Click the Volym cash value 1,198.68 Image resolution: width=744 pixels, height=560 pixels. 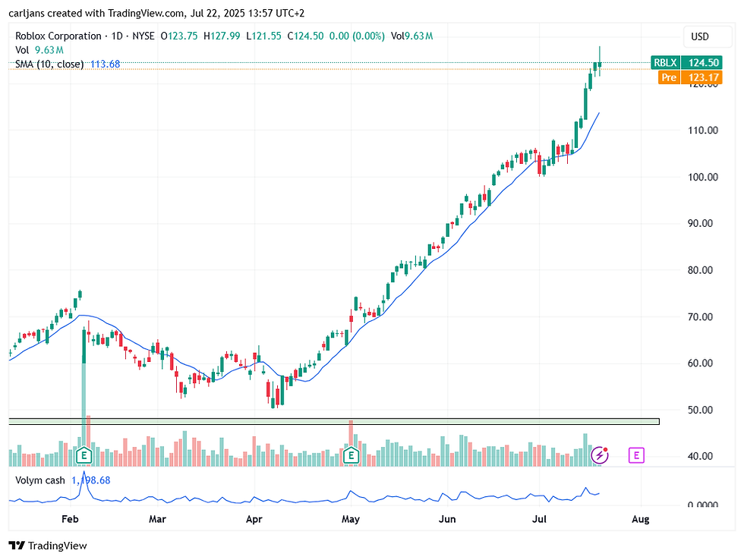click(91, 480)
